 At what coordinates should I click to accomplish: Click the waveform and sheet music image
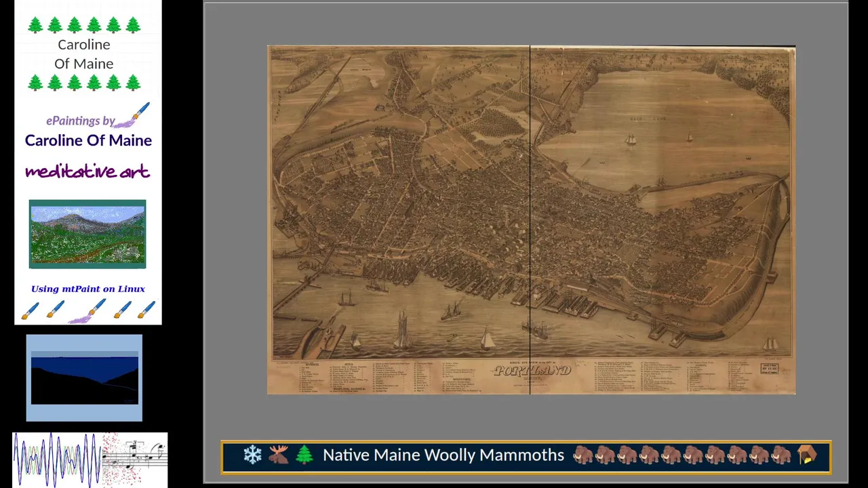(x=90, y=460)
